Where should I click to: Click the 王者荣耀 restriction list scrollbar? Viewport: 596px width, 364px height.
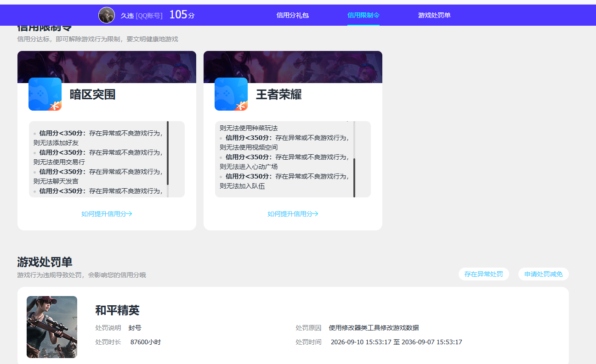[354, 178]
